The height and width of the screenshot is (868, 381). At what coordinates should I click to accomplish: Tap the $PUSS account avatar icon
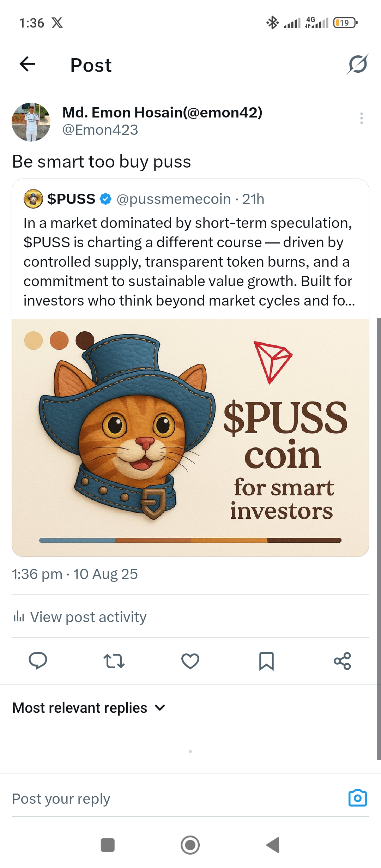33,199
